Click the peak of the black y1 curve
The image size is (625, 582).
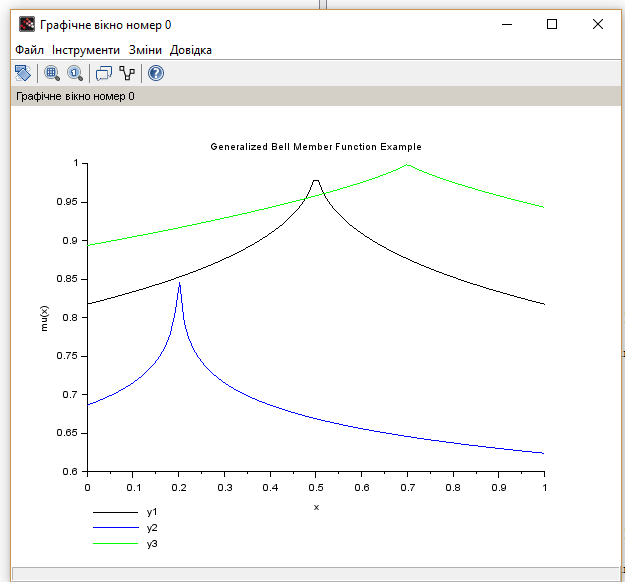click(x=316, y=181)
